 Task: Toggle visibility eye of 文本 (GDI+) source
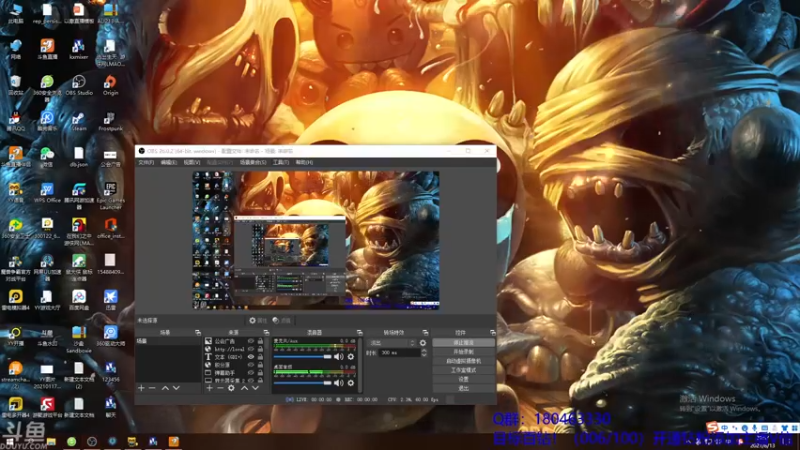click(x=251, y=357)
